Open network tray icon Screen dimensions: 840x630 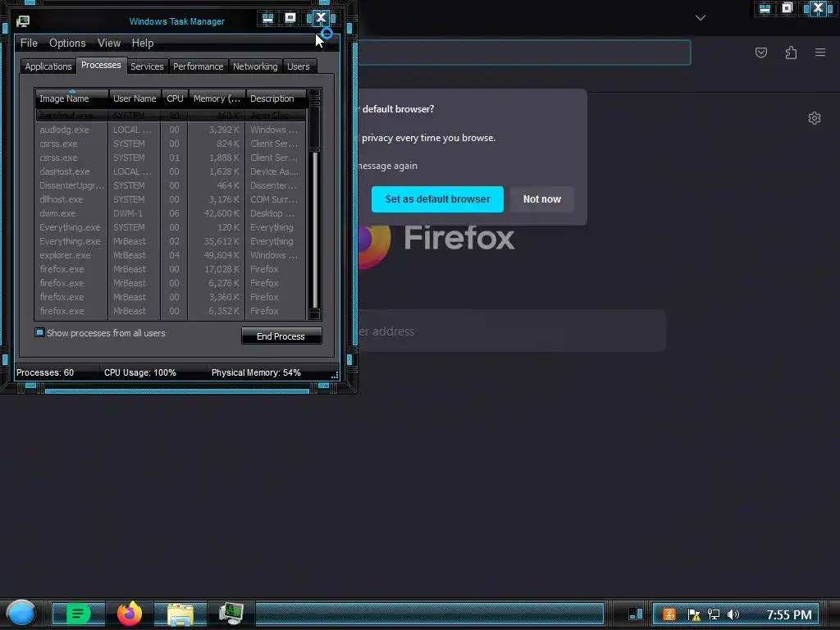point(714,614)
